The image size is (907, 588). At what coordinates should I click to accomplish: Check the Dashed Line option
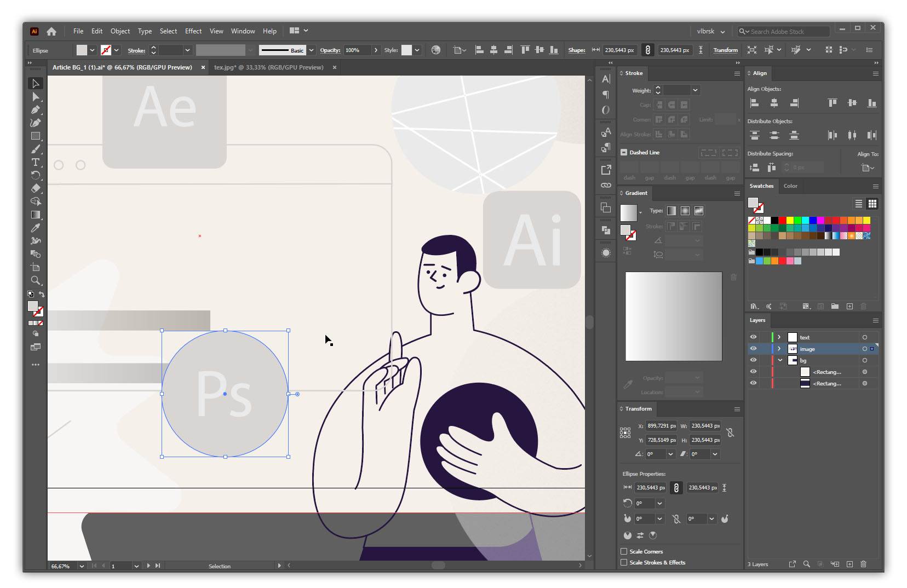click(624, 152)
